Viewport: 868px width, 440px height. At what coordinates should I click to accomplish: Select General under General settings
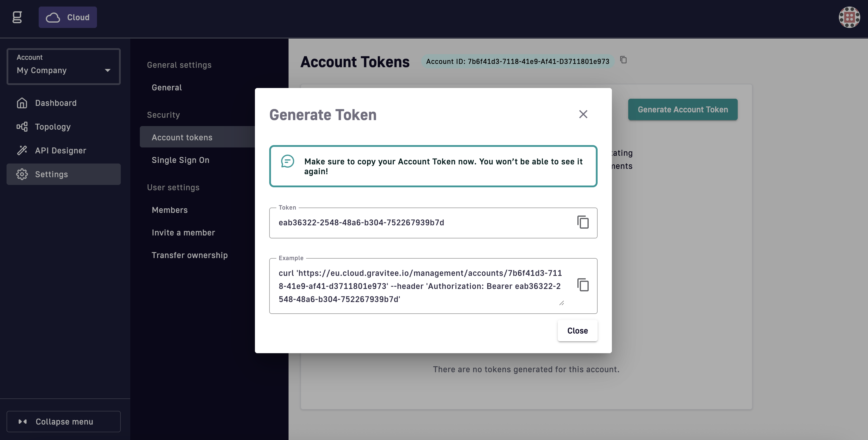[x=167, y=87]
